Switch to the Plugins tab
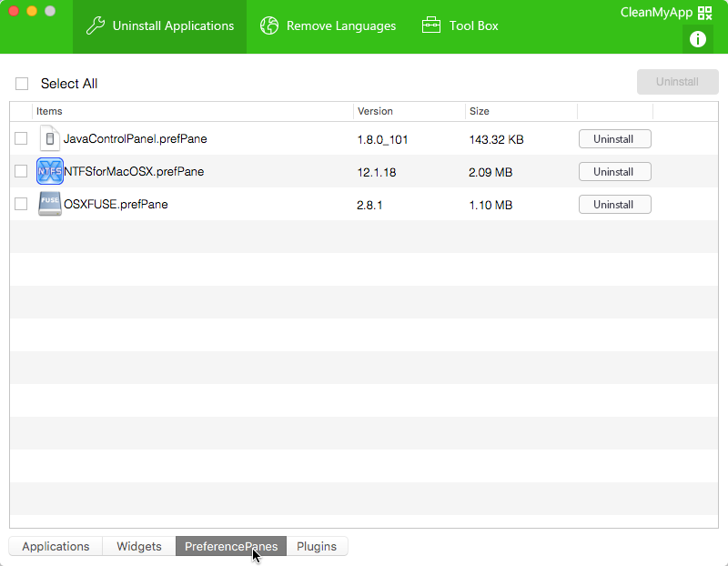The width and height of the screenshot is (728, 566). pos(317,546)
